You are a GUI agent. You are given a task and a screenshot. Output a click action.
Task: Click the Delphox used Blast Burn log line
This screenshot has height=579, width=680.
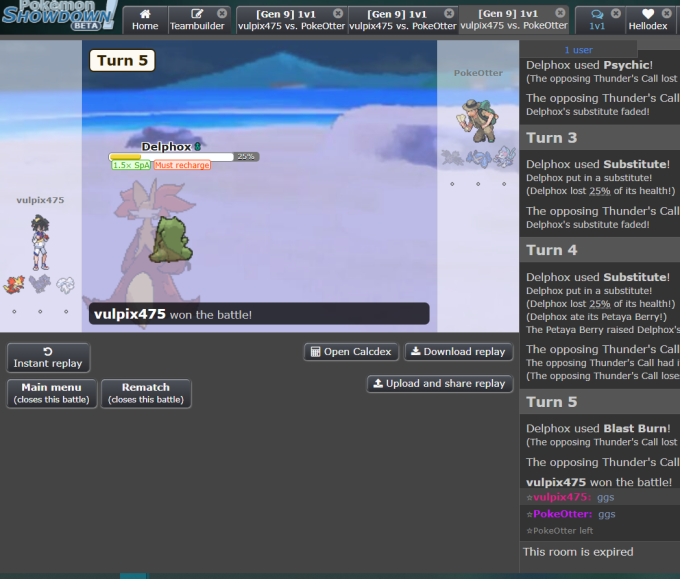[598, 429]
